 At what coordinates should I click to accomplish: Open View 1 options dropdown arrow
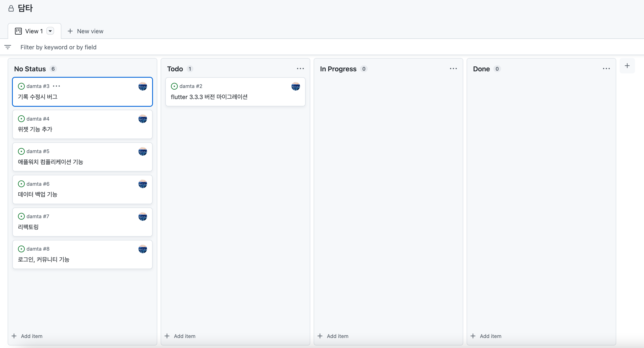(x=50, y=31)
